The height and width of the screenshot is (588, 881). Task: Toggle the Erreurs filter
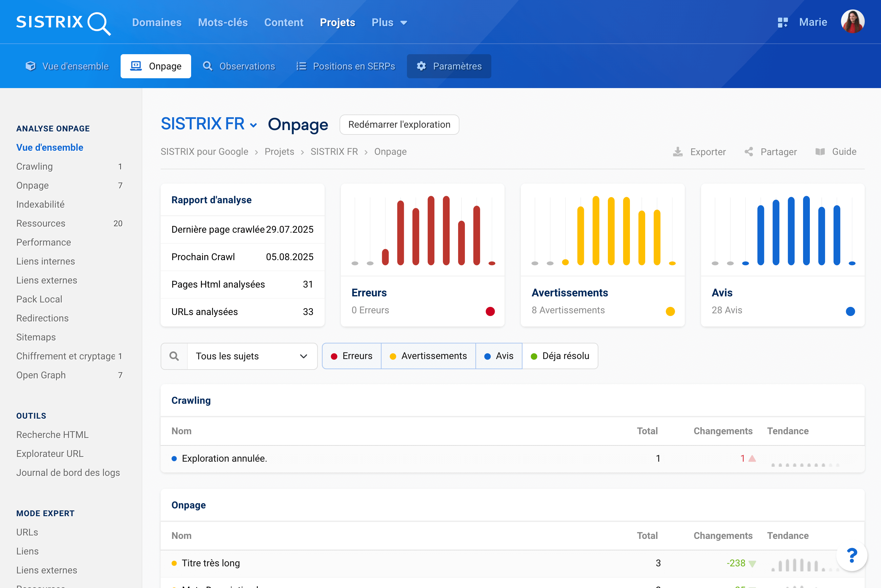tap(351, 356)
